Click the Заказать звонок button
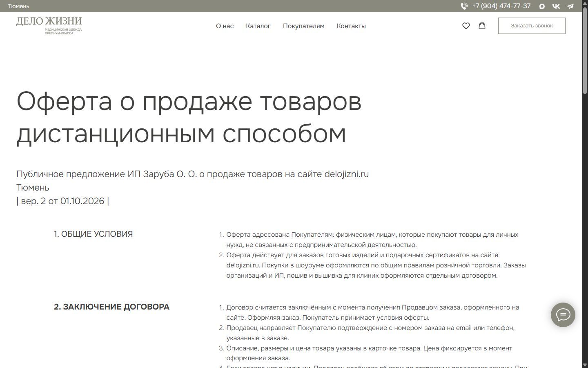 pyautogui.click(x=532, y=26)
